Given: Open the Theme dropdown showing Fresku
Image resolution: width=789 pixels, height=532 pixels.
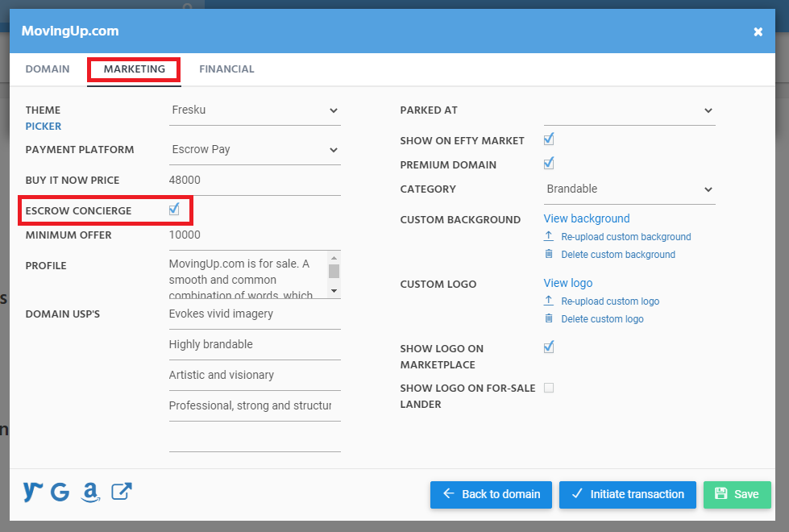Looking at the screenshot, I should tap(255, 110).
